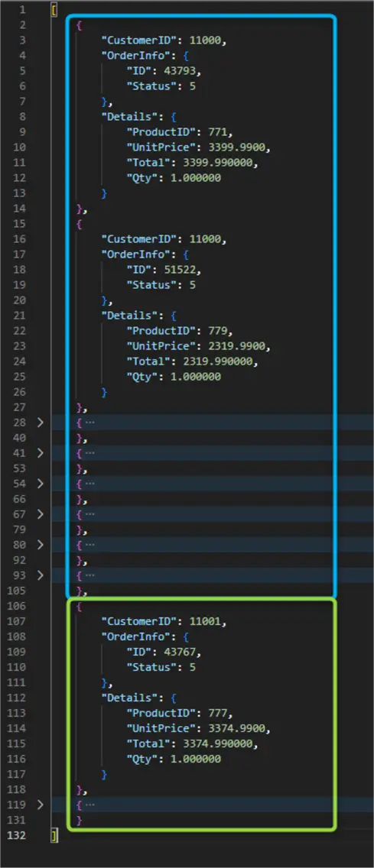This screenshot has width=374, height=868.
Task: Click the "Qty" key on line 12
Action: pyautogui.click(x=144, y=178)
